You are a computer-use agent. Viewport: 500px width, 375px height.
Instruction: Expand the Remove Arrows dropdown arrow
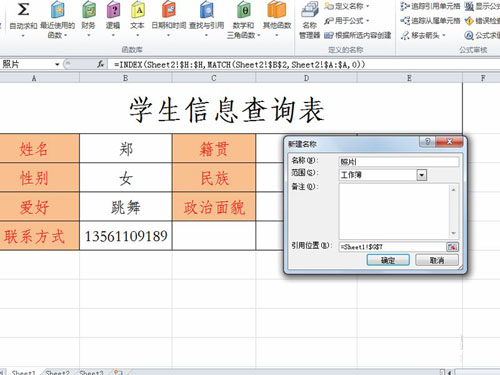click(444, 36)
